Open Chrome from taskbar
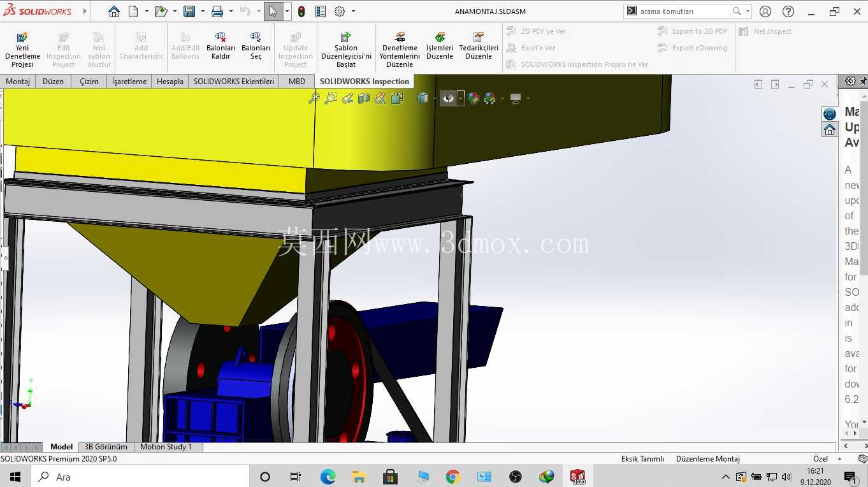 (452, 476)
